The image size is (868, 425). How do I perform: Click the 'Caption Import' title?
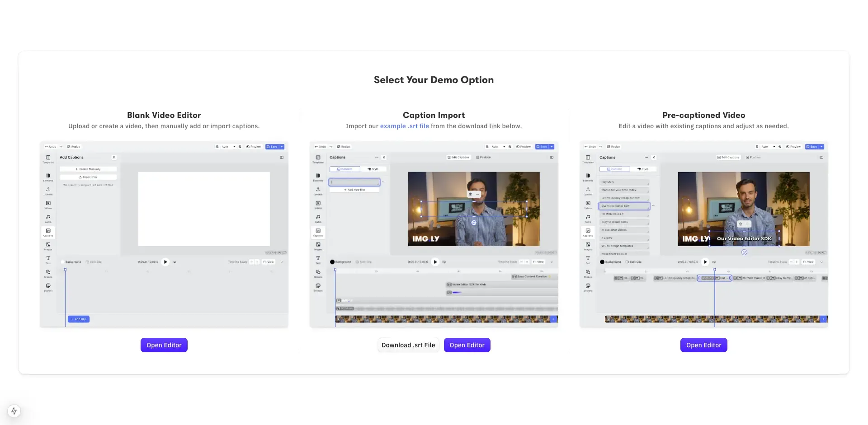(434, 115)
